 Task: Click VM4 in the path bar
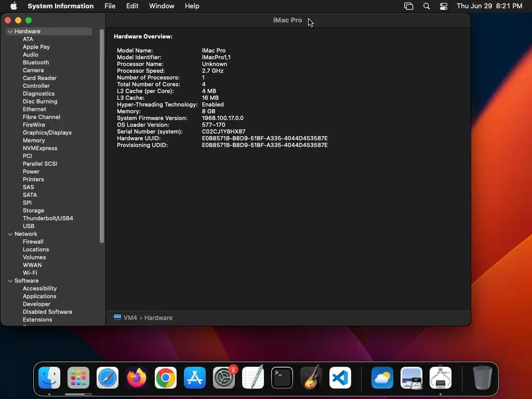[x=130, y=317]
